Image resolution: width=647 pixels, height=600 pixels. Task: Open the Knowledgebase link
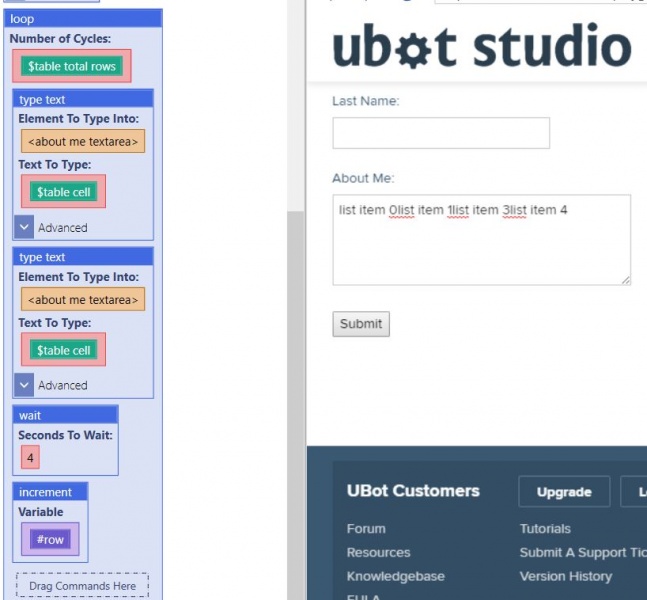[396, 576]
